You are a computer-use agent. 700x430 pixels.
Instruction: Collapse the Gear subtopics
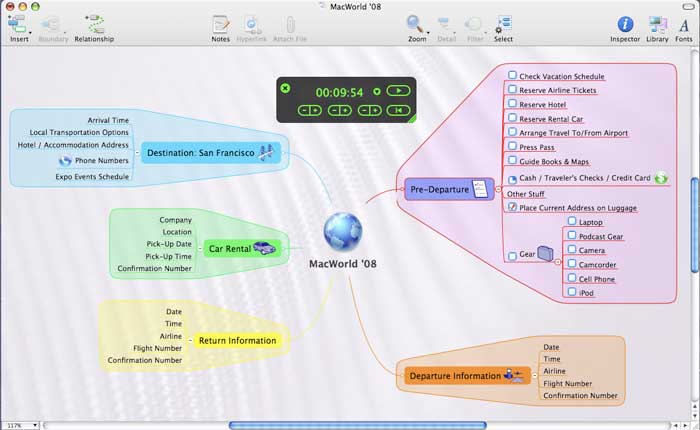coord(558,262)
